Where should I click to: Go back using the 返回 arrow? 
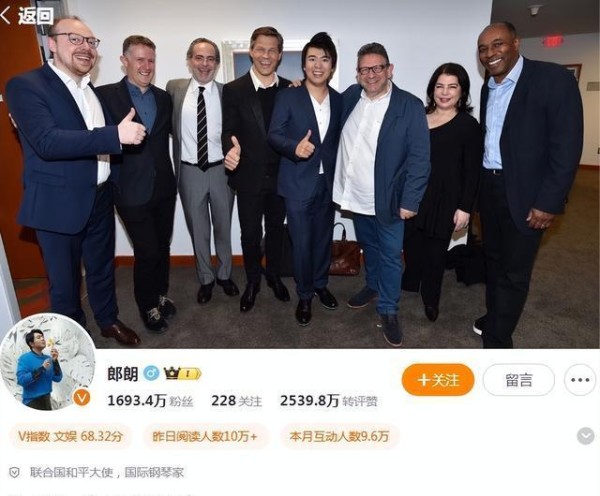[5, 15]
